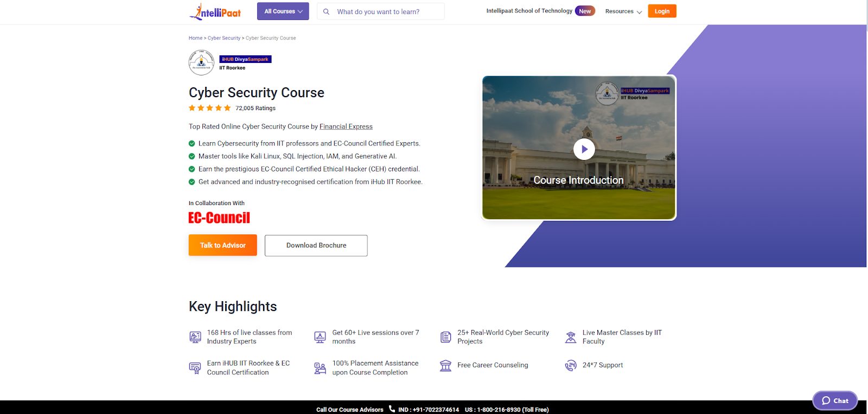Viewport: 868px width, 414px height.
Task: Click the iHUB Certification icon
Action: tap(195, 368)
